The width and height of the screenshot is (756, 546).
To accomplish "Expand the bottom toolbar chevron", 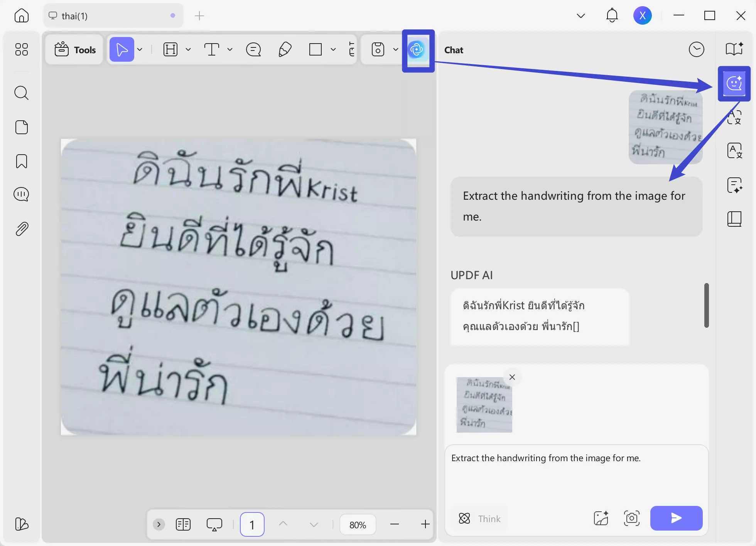I will pyautogui.click(x=159, y=524).
